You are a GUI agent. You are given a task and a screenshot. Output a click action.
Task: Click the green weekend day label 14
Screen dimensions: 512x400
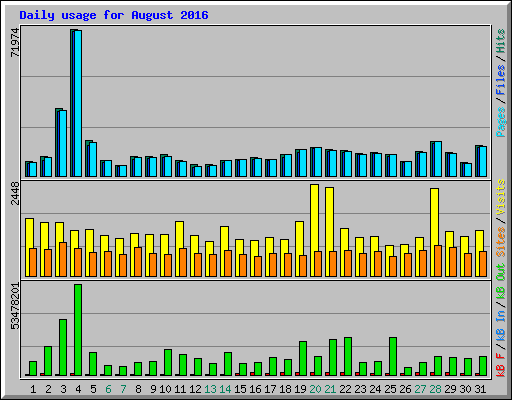225,389
